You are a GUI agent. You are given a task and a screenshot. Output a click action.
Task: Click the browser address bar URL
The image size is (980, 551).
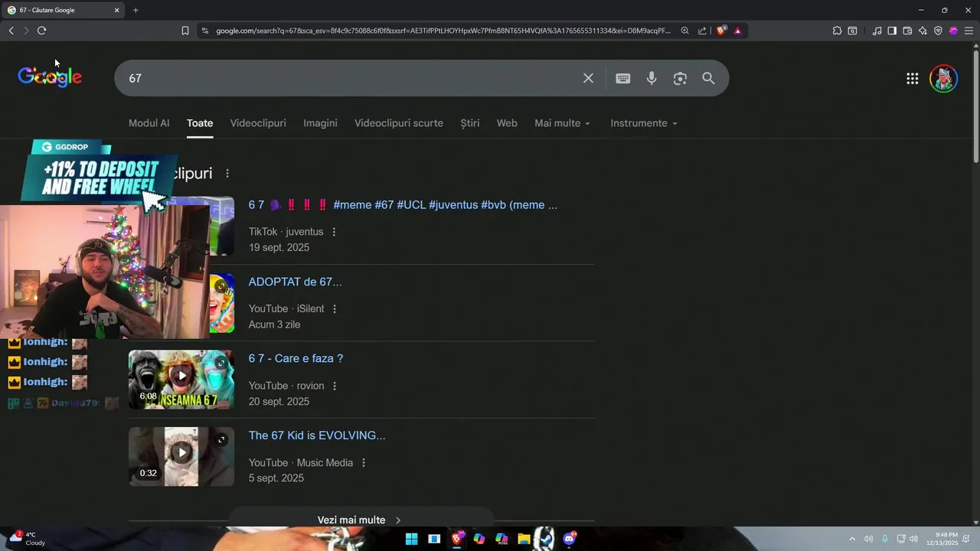443,31
